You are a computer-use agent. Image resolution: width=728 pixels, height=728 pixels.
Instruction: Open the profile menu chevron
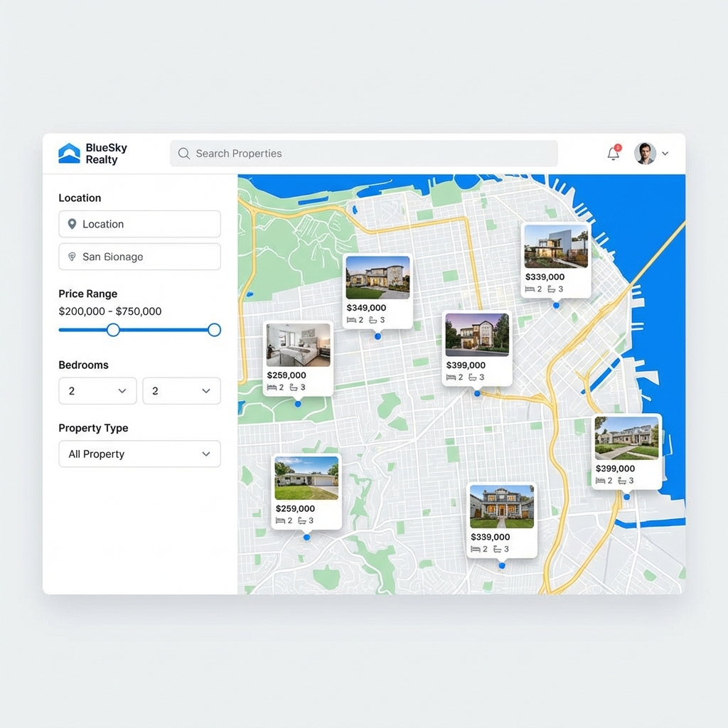(x=665, y=154)
